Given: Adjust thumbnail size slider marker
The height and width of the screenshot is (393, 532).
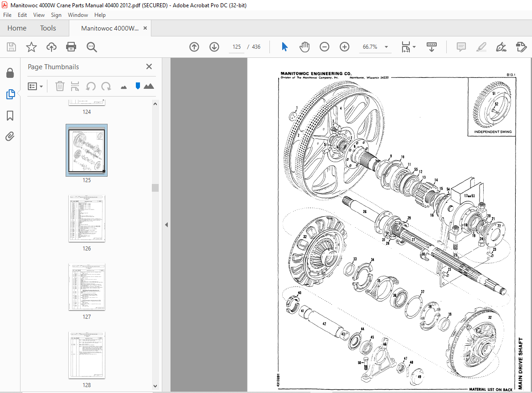Looking at the screenshot, I should 138,86.
